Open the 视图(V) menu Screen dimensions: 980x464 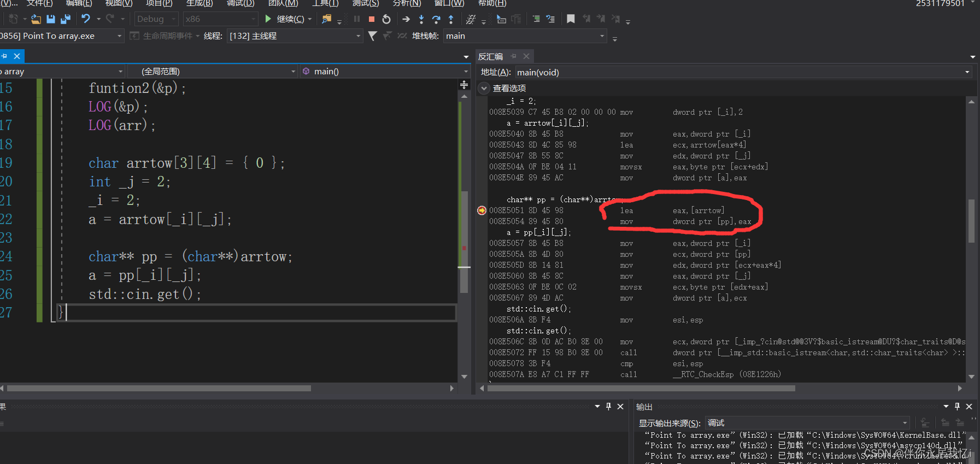pos(119,3)
